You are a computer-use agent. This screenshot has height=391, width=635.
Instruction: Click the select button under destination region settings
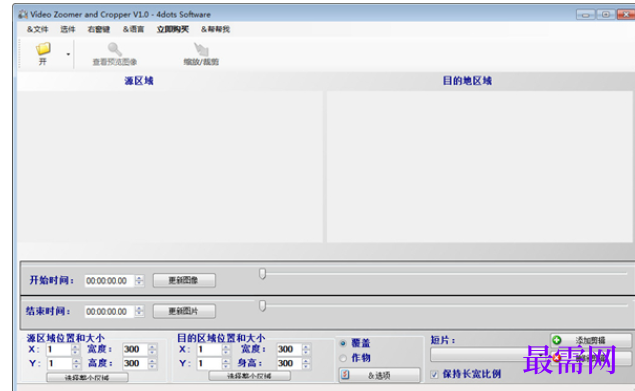249,376
